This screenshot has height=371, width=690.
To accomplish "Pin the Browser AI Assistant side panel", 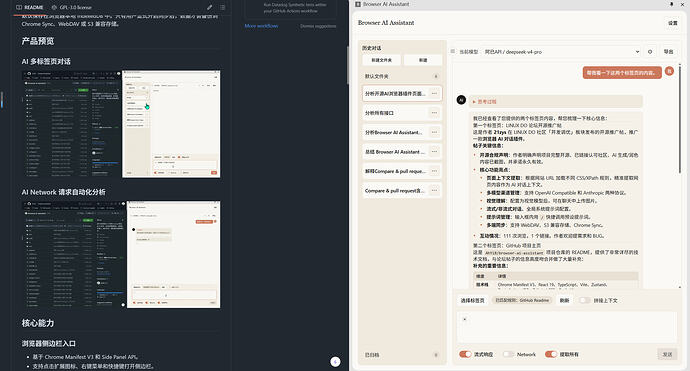I will click(x=672, y=4).
